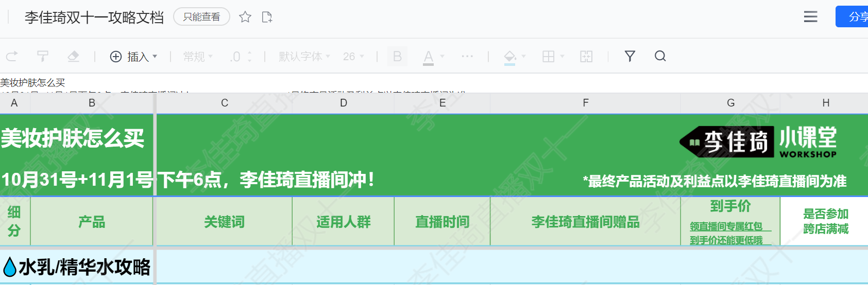Click the decimal places .0 control
This screenshot has height=285, width=868.
click(241, 57)
